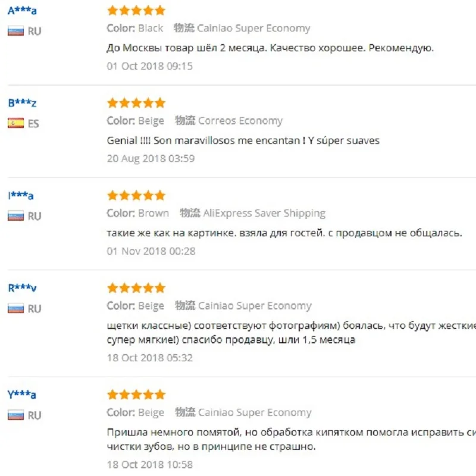Click the Russian flag beside R***v

coord(15,309)
